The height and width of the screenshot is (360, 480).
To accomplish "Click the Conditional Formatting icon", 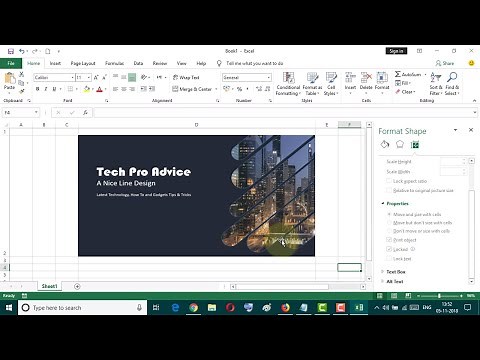I will click(288, 78).
